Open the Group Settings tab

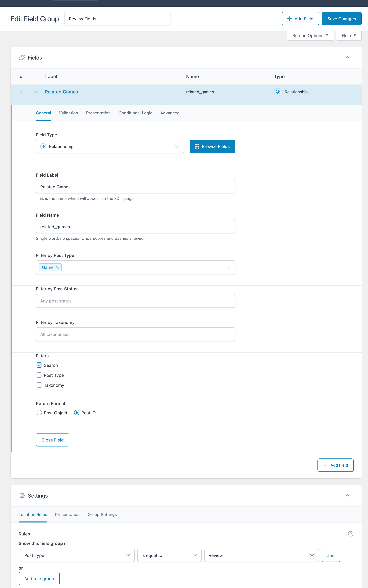click(102, 514)
